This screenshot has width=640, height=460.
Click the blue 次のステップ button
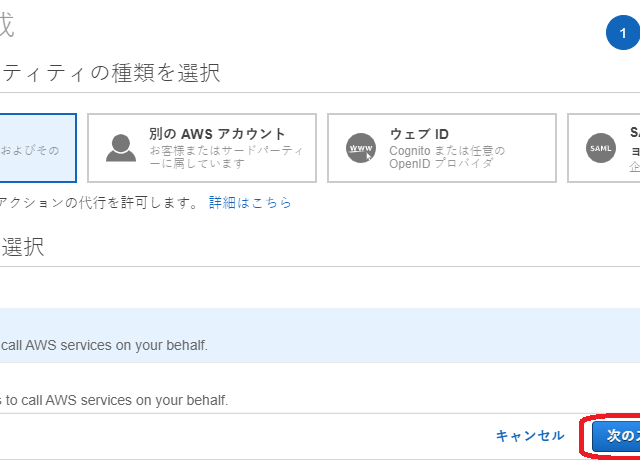(615, 436)
